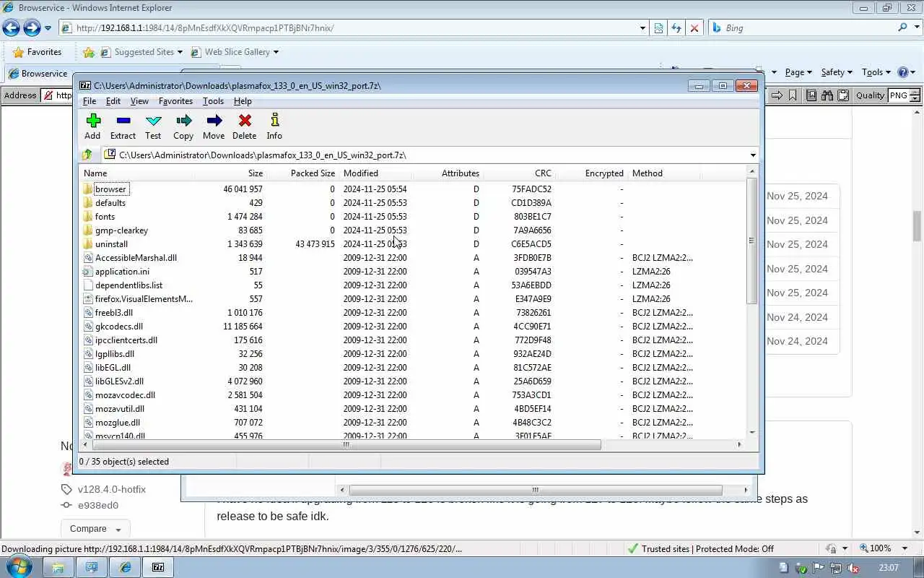The width and height of the screenshot is (924, 578).
Task: Switch to Internet Explorer taskbar button
Action: (x=125, y=567)
